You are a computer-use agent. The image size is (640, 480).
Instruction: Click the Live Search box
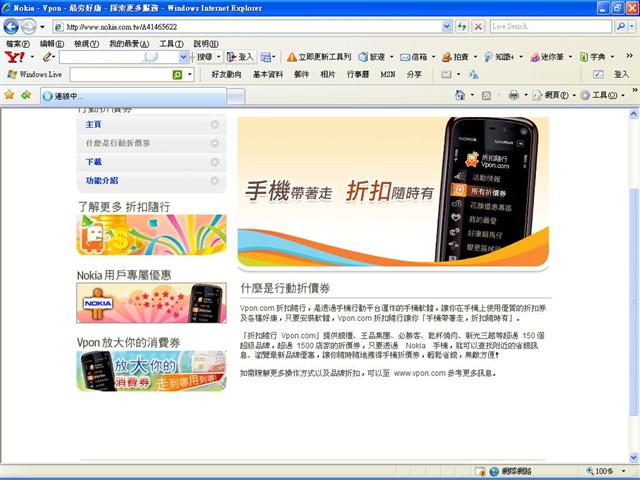(551, 27)
